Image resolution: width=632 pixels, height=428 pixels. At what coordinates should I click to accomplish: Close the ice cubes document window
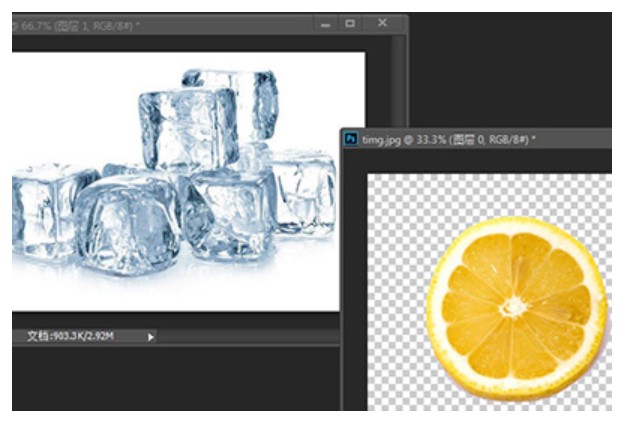pyautogui.click(x=382, y=23)
